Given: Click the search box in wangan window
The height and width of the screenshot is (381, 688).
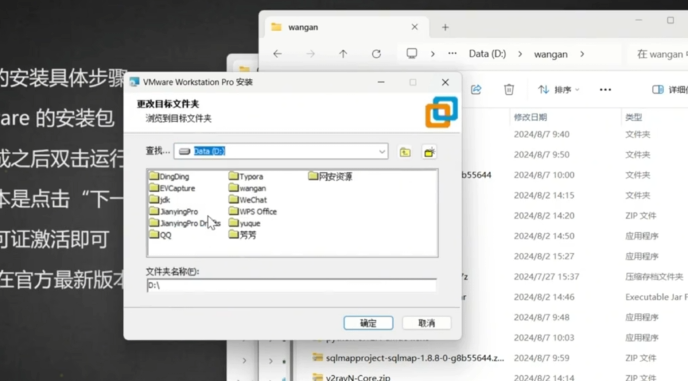Looking at the screenshot, I should [658, 54].
